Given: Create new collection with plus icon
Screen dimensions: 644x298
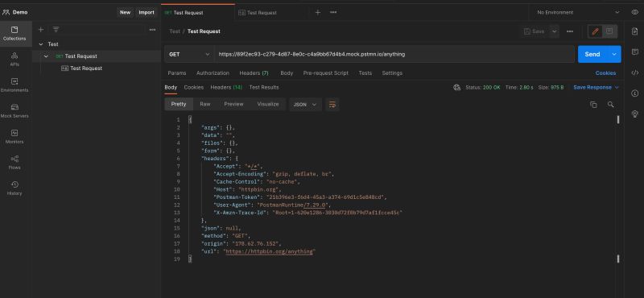Looking at the screenshot, I should [x=41, y=30].
